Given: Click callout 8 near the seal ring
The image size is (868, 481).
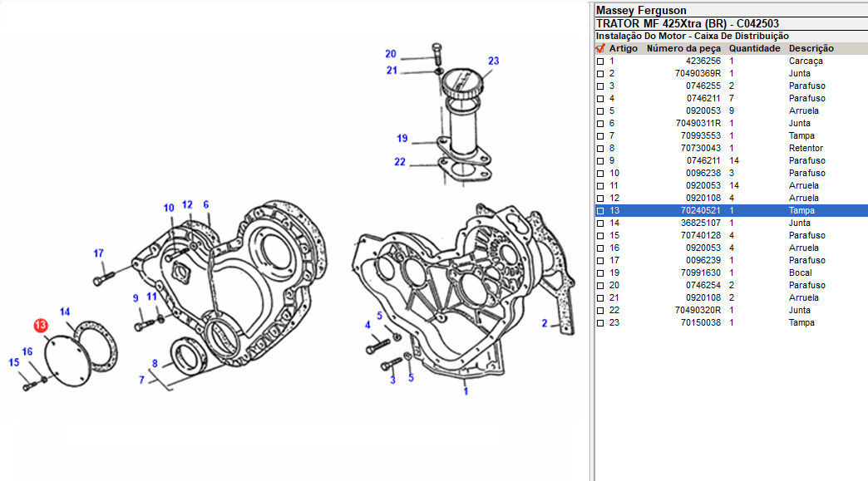Looking at the screenshot, I should point(155,363).
